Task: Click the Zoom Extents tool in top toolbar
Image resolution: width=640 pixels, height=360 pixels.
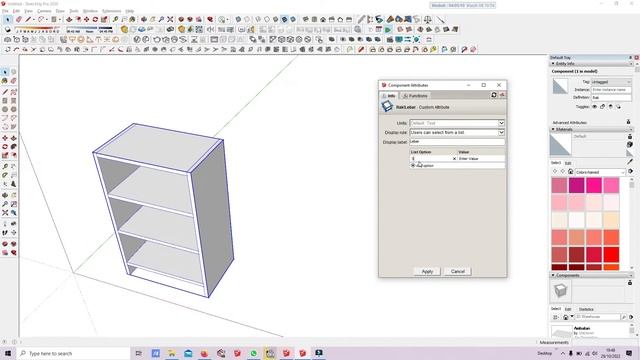Action: tap(170, 19)
